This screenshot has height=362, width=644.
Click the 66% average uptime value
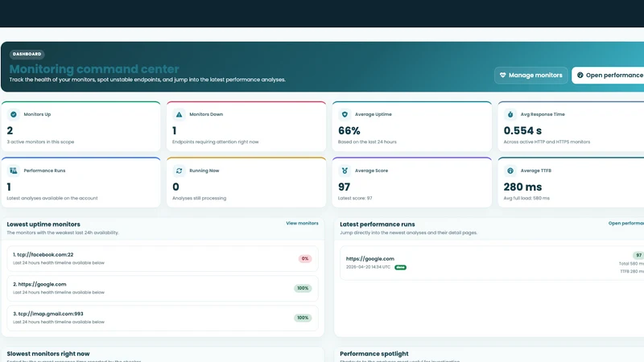tap(349, 131)
